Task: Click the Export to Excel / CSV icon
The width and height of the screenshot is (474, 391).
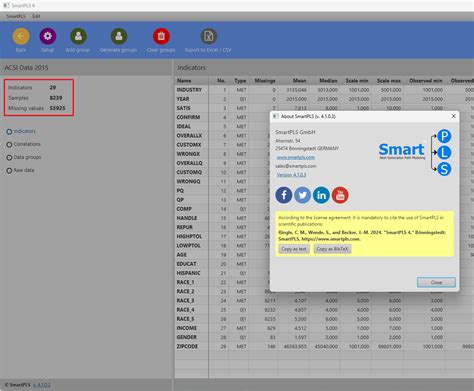Action: (209, 36)
